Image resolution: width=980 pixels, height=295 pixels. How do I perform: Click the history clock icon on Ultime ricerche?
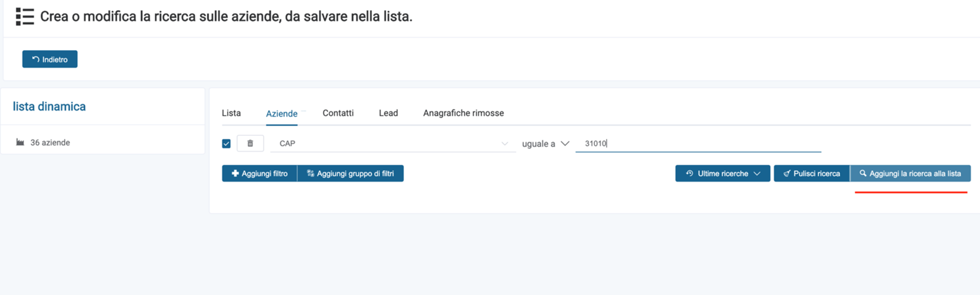tap(690, 173)
